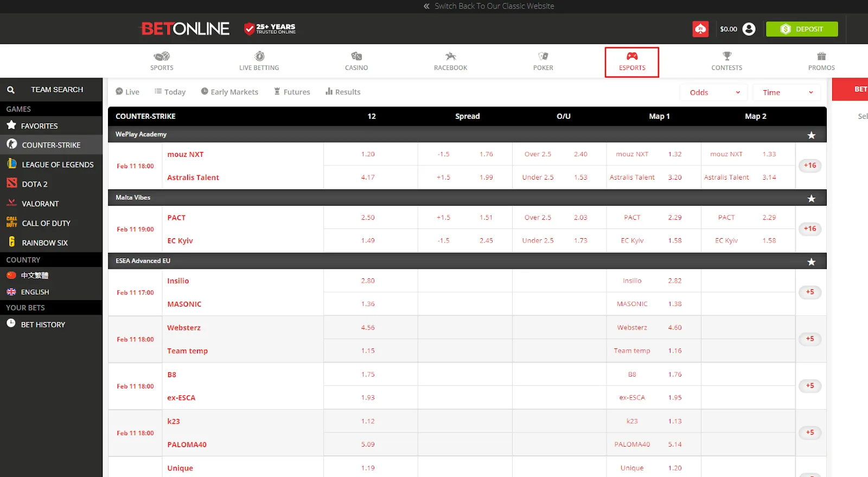Screen dimensions: 868x477
Task: Expand +5 markets for B8 vs ex-ESCA
Action: (x=810, y=386)
